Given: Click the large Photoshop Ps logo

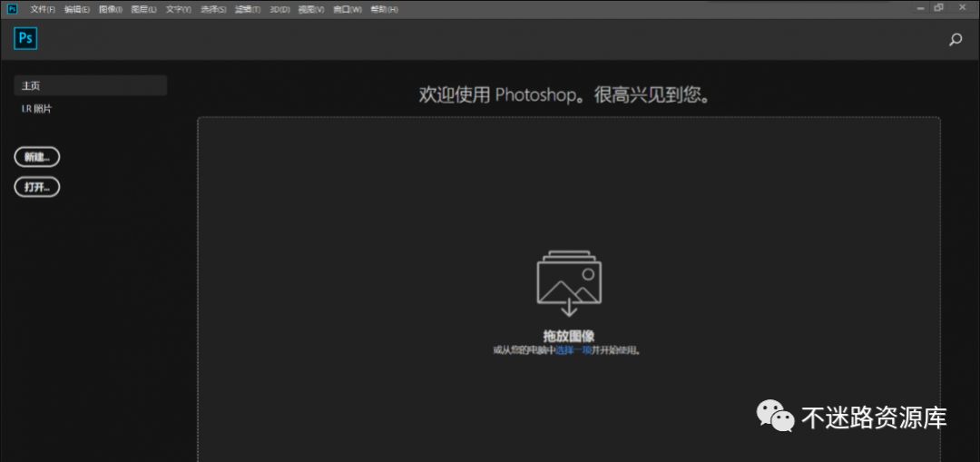Looking at the screenshot, I should point(25,39).
